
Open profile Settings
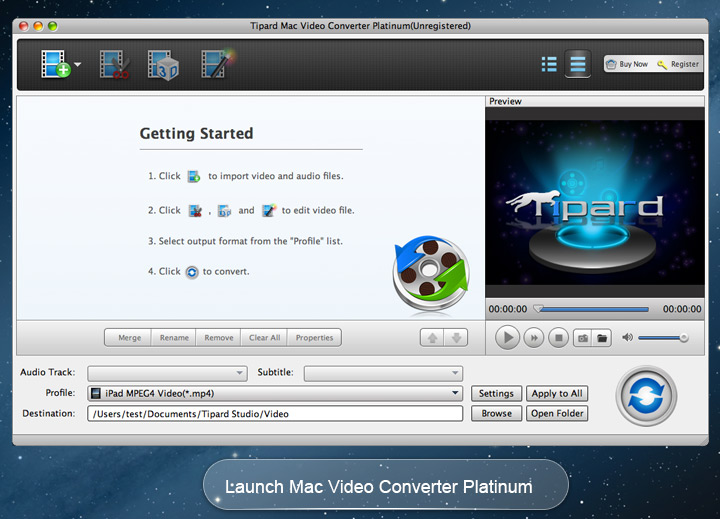(x=496, y=393)
